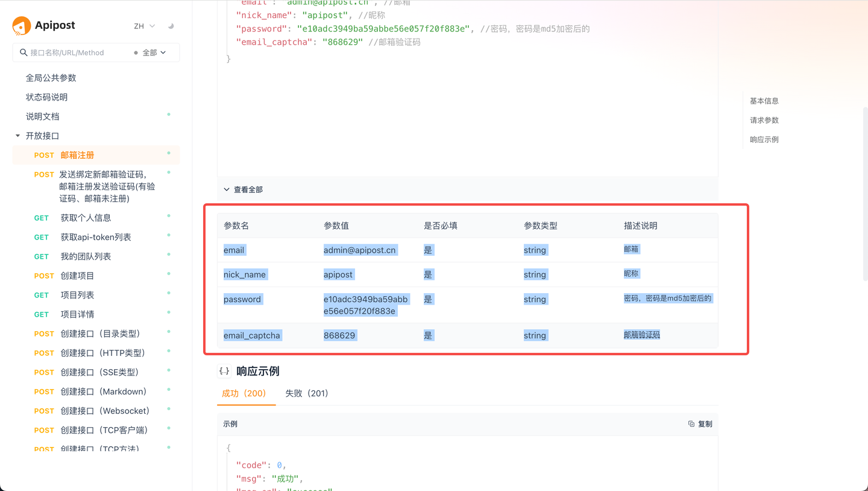Viewport: 868px width, 491px height.
Task: Click the Apipost rocket logo
Action: click(x=21, y=25)
